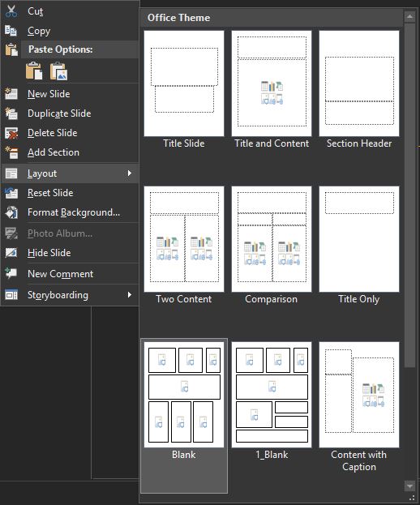Click the layout gallery scroll down arrow

coord(409,486)
